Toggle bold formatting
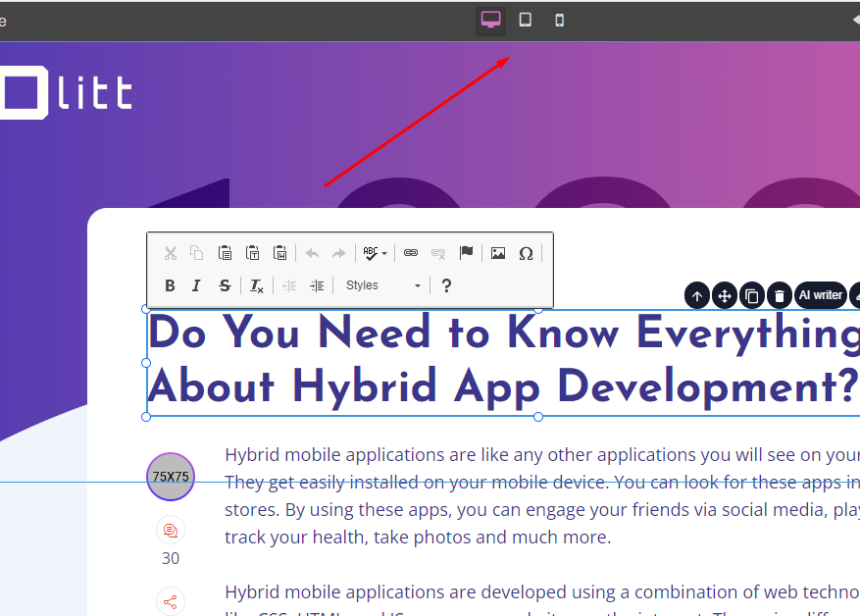This screenshot has width=860, height=616. click(x=170, y=285)
